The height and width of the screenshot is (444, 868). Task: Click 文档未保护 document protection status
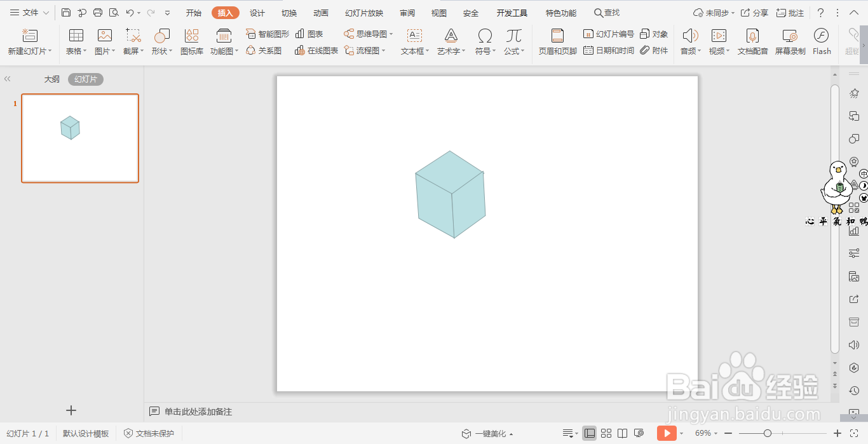(x=149, y=433)
